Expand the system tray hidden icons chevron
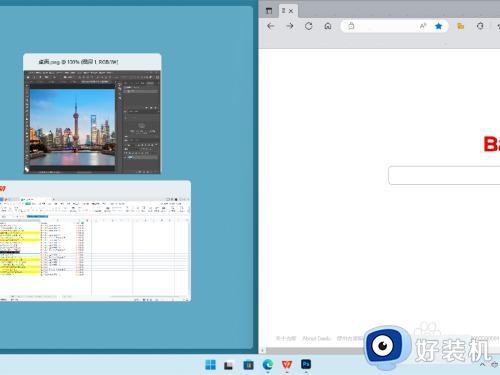500x375 pixels. [x=483, y=365]
